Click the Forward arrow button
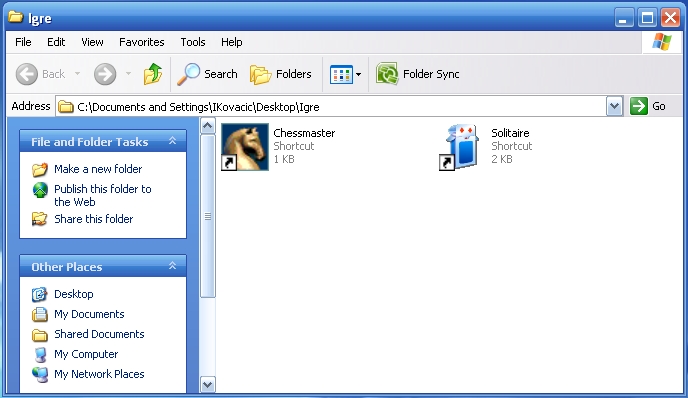Image resolution: width=688 pixels, height=398 pixels. [x=105, y=74]
